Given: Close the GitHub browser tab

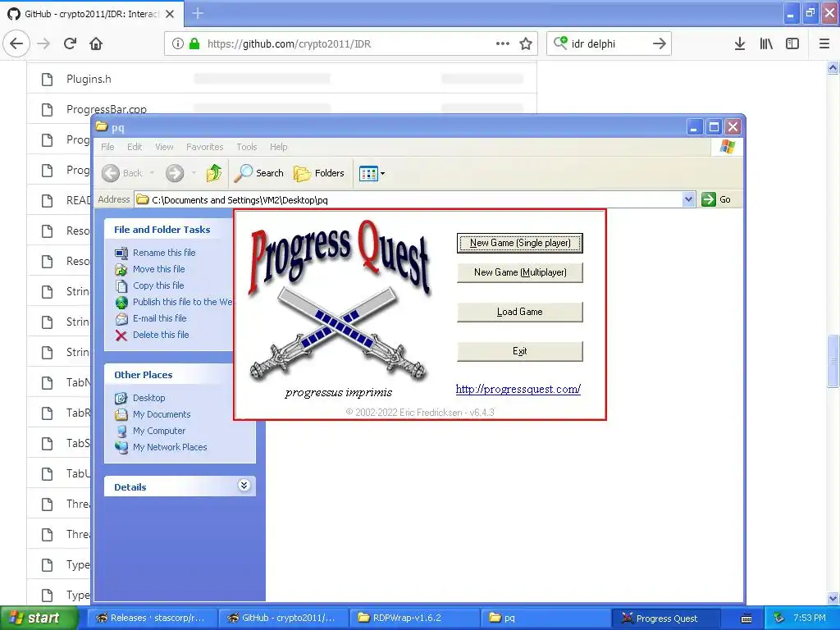Looking at the screenshot, I should pyautogui.click(x=170, y=14).
